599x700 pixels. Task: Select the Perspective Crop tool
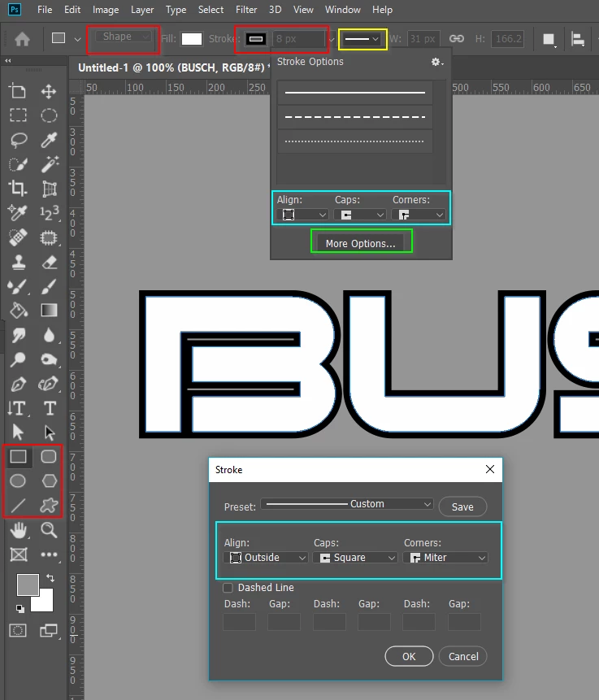coord(49,189)
